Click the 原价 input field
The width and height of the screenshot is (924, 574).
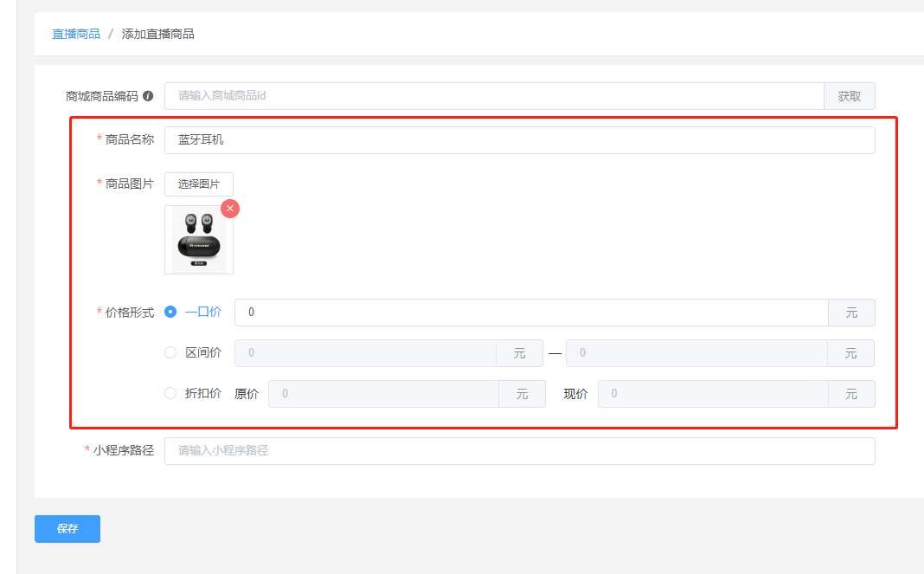[383, 393]
